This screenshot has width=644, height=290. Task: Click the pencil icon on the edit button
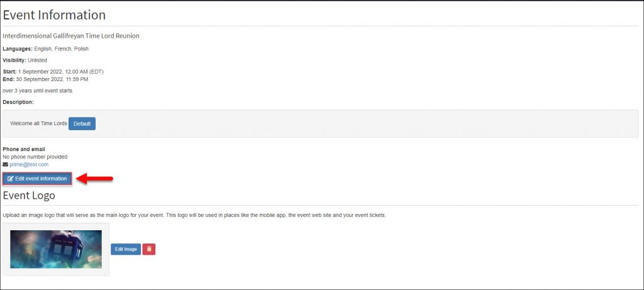click(x=11, y=179)
